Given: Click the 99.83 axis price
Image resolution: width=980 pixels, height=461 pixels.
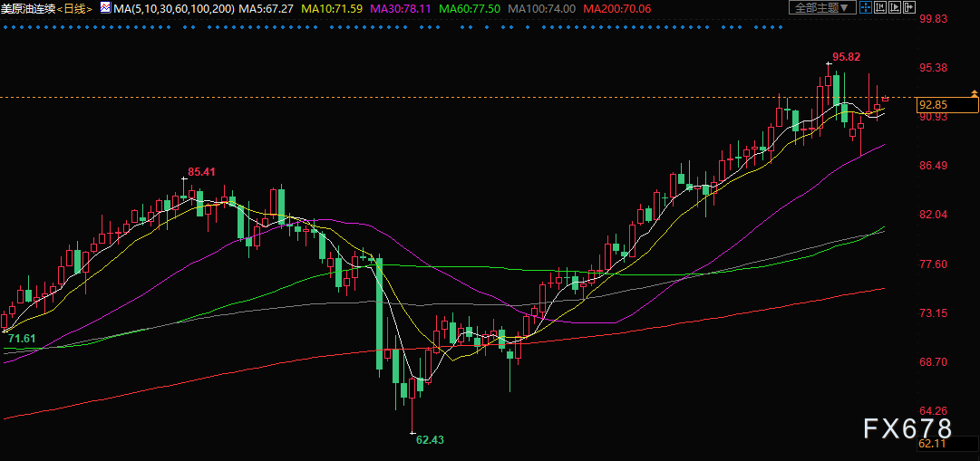Looking at the screenshot, I should [934, 19].
